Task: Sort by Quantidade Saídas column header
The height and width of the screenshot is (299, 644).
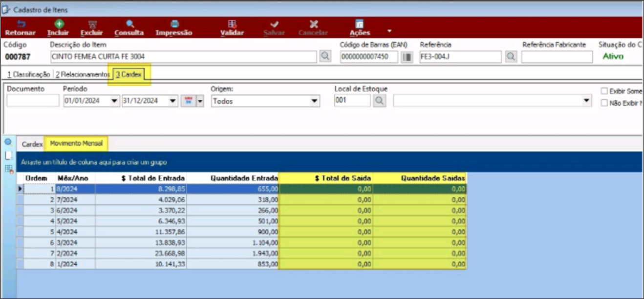Action: [x=420, y=178]
